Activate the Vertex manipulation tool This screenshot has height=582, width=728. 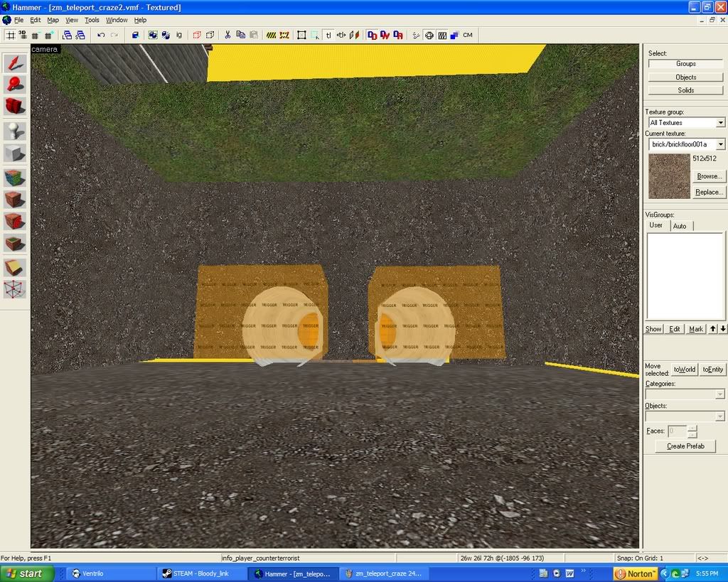tap(15, 289)
